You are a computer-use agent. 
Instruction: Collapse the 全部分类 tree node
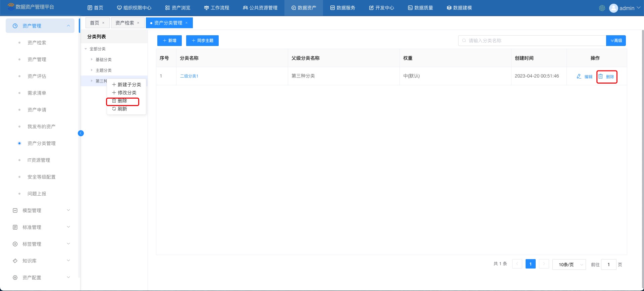[x=86, y=49]
